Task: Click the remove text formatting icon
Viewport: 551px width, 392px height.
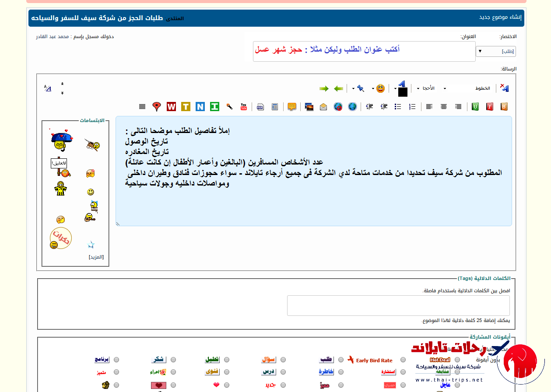Action: 505,88
